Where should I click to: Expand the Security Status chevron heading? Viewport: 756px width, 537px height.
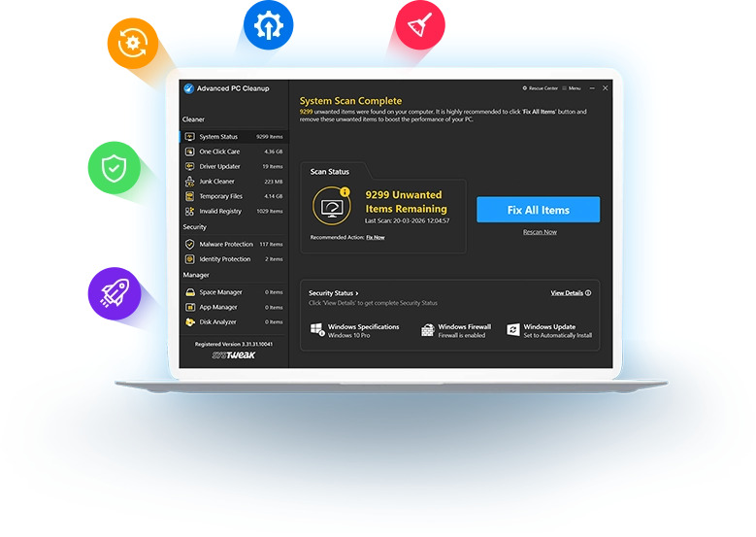(x=333, y=293)
